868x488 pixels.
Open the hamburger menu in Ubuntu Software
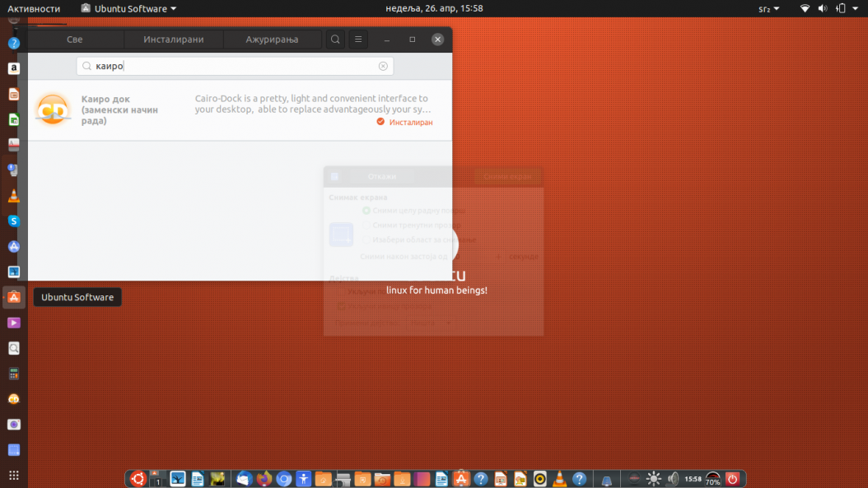(x=358, y=40)
